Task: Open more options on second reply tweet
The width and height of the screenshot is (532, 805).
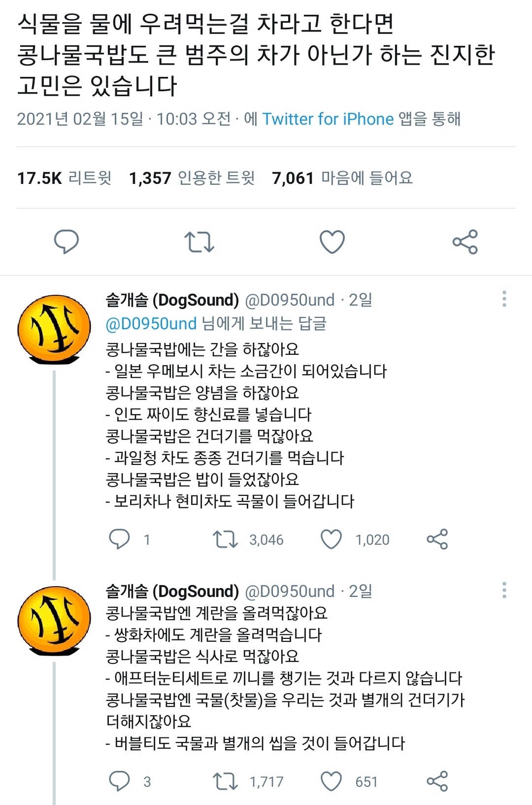Action: pos(504,590)
